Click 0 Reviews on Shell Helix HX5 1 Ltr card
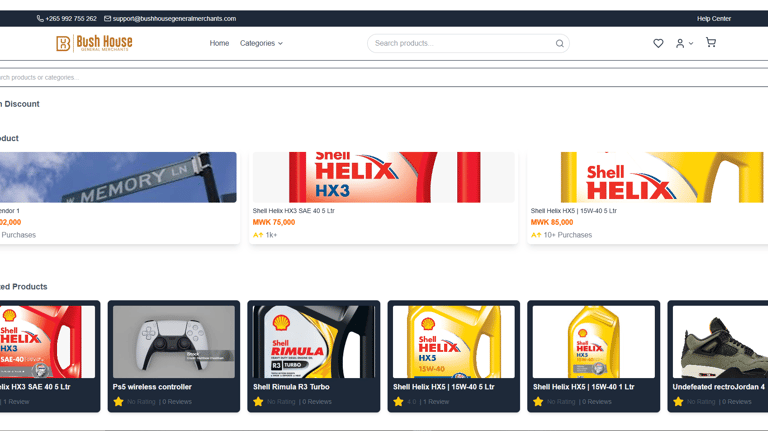This screenshot has height=431, width=768. pyautogui.click(x=597, y=402)
